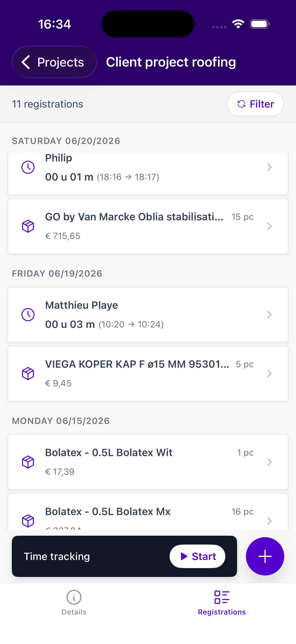Open the Bolatex - 0.5L Bolatex Mx registration
The image size is (296, 644).
(148, 512)
